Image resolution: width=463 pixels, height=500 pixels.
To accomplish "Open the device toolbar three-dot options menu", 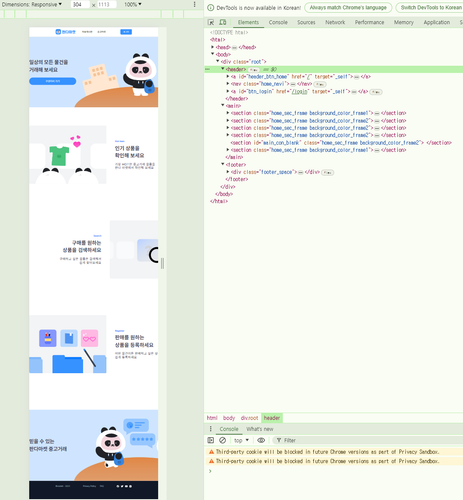I will coord(194,4).
